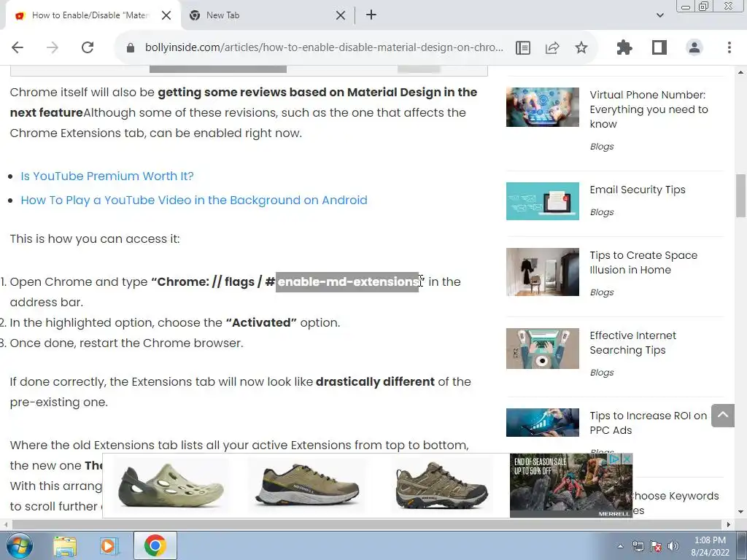Open a new tab with plus button
This screenshot has width=747, height=560.
coord(371,15)
